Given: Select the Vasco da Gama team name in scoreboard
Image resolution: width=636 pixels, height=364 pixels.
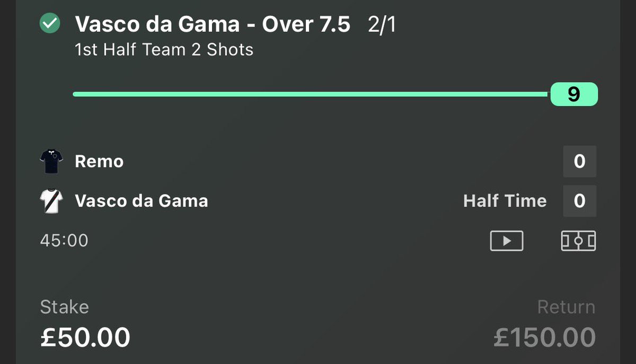Looking at the screenshot, I should tap(142, 201).
